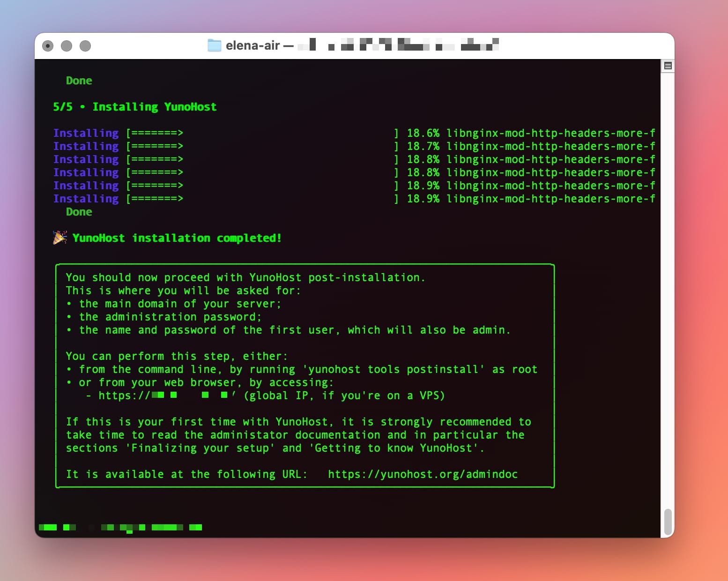The image size is (728, 581).
Task: Click the first 'Installing' progress label
Action: pos(86,133)
